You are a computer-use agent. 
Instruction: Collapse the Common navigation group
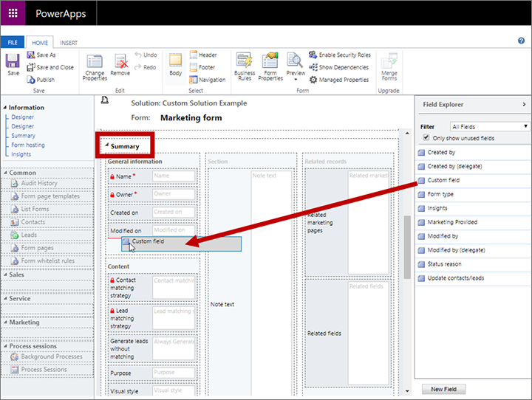click(5, 173)
